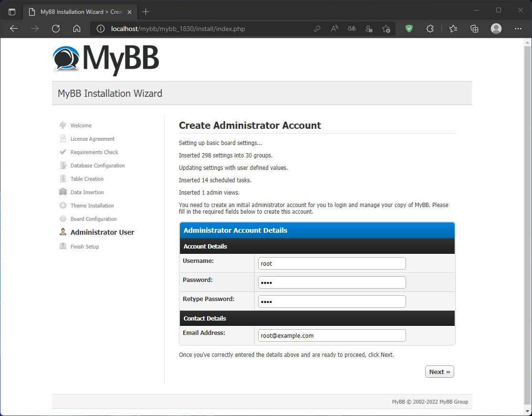532x416 pixels.
Task: Click the scrollbar down arrow
Action: pyautogui.click(x=527, y=412)
